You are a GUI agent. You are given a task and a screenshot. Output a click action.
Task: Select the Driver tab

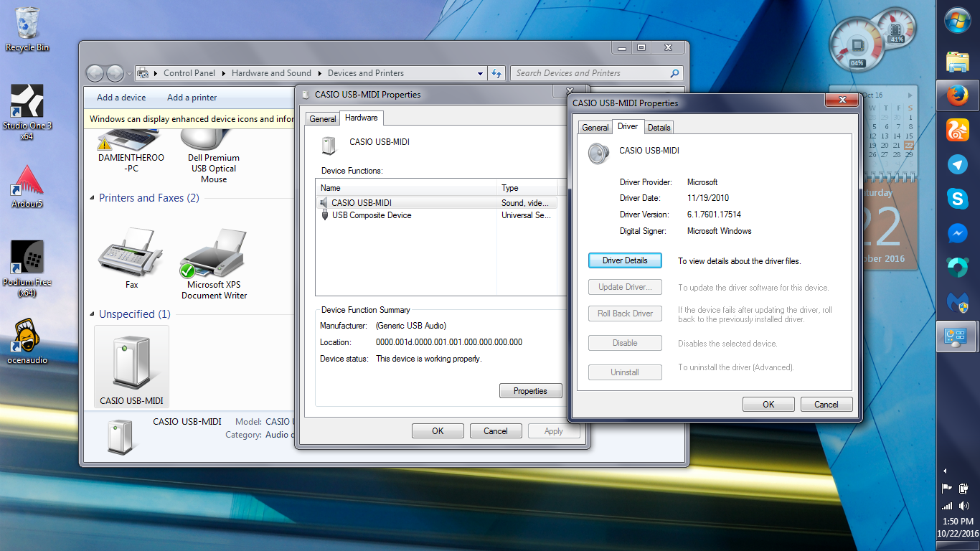(x=628, y=126)
